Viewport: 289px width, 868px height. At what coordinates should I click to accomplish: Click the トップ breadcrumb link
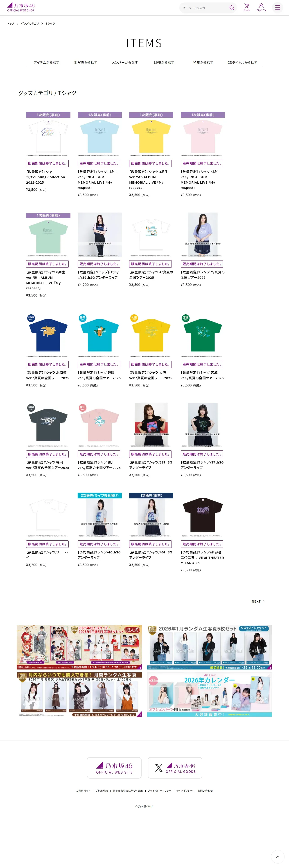[x=11, y=24]
